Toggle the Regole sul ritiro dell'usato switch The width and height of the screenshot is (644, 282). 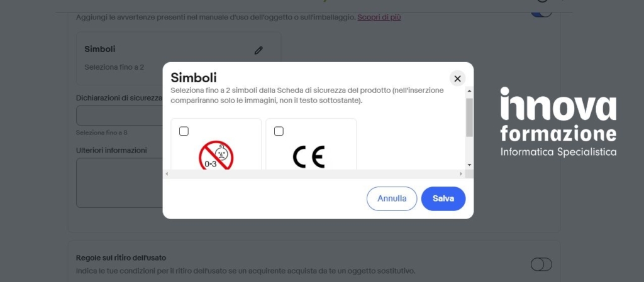(x=541, y=264)
